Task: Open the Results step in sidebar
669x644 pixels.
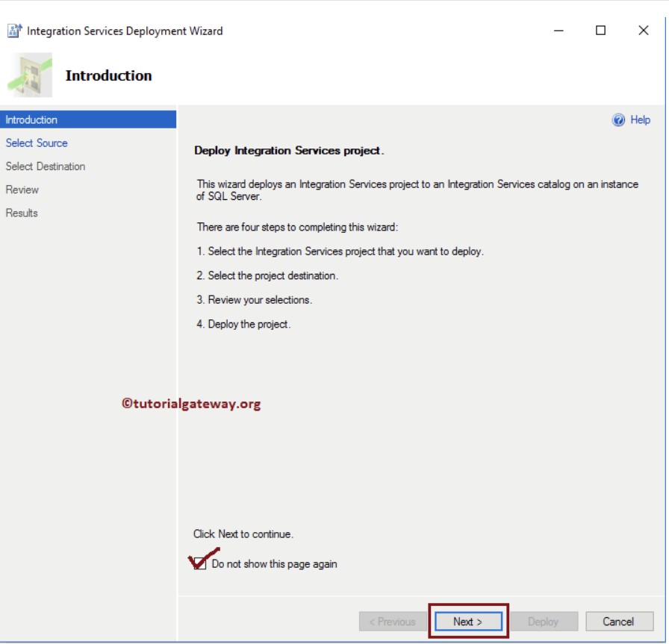Action: click(22, 213)
